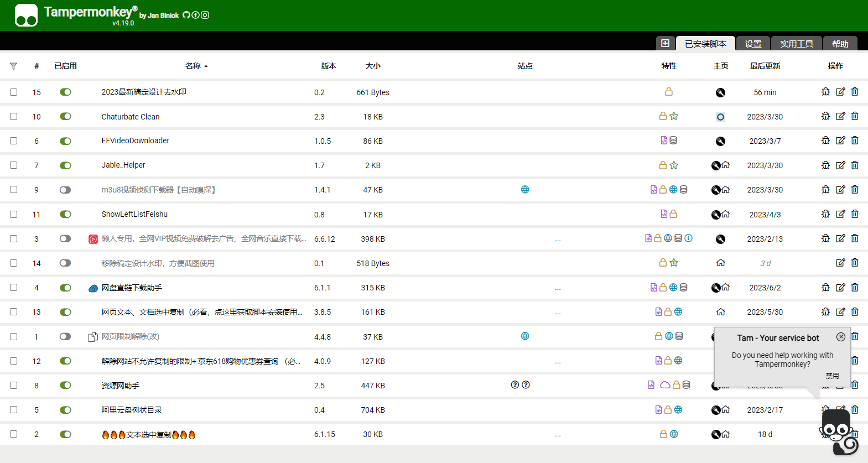This screenshot has width=868, height=463.
Task: Debug the 网盘直链下载助手 script via bug icon
Action: coord(825,287)
